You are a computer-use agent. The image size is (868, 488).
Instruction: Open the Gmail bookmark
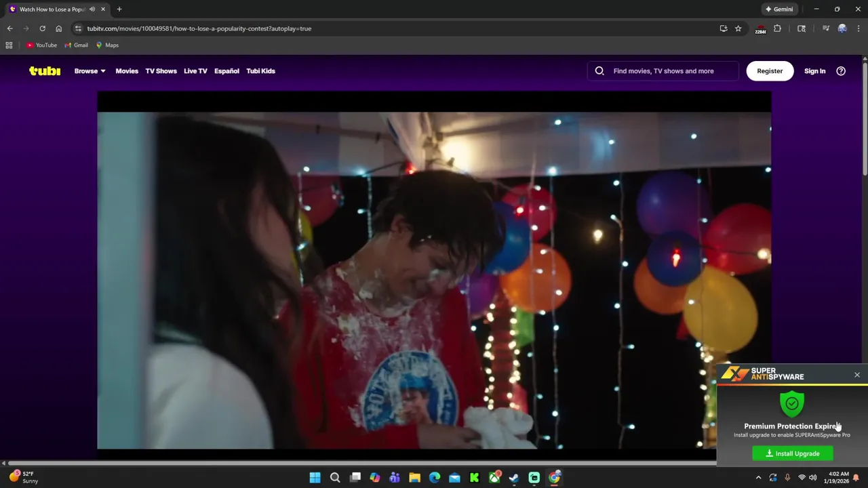pyautogui.click(x=76, y=45)
